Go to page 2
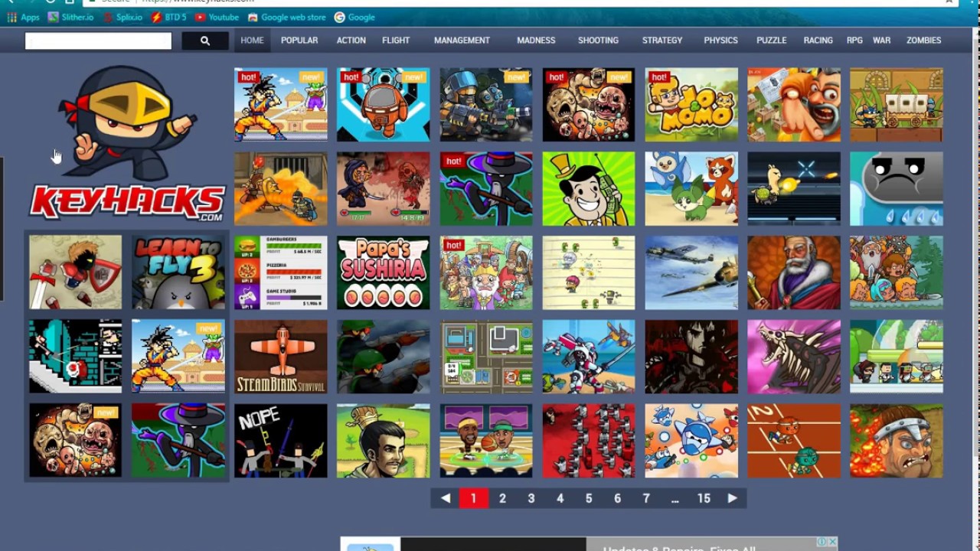 [x=502, y=498]
